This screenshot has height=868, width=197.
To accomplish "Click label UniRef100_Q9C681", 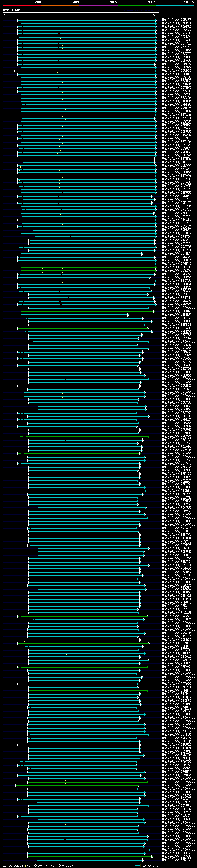I will (176, 819).
